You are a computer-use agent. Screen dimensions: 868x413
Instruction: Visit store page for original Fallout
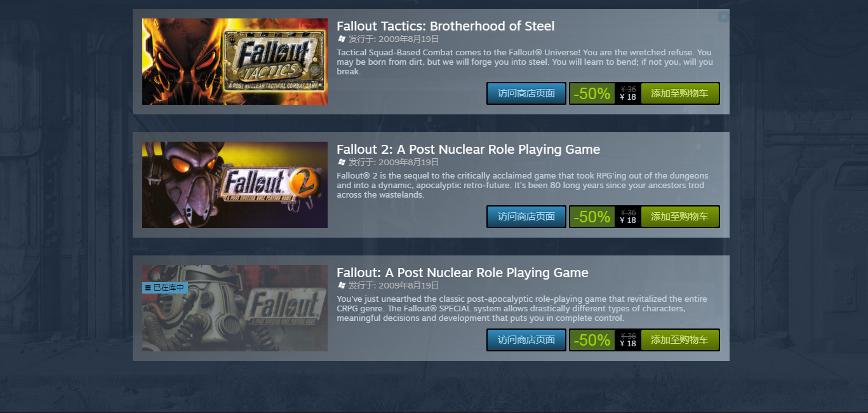click(x=526, y=340)
